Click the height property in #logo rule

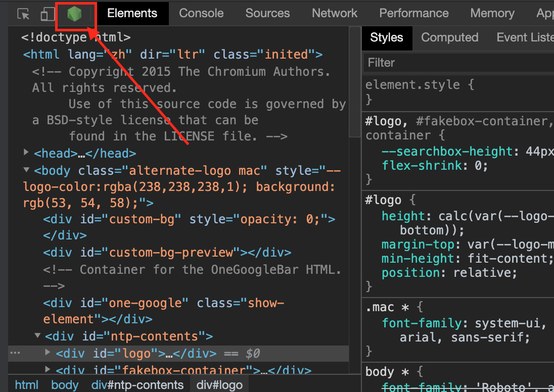403,216
